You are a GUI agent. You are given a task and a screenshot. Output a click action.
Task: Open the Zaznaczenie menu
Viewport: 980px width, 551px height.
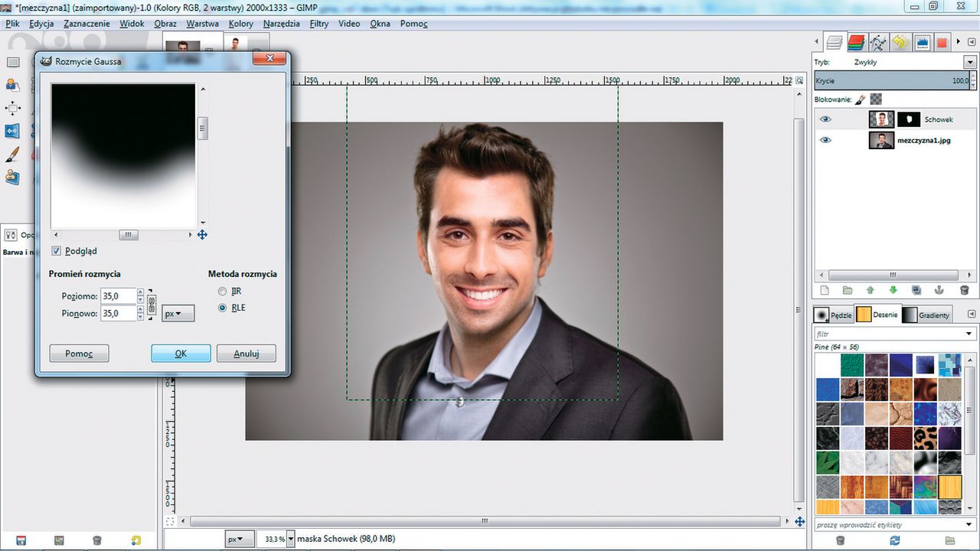click(87, 24)
